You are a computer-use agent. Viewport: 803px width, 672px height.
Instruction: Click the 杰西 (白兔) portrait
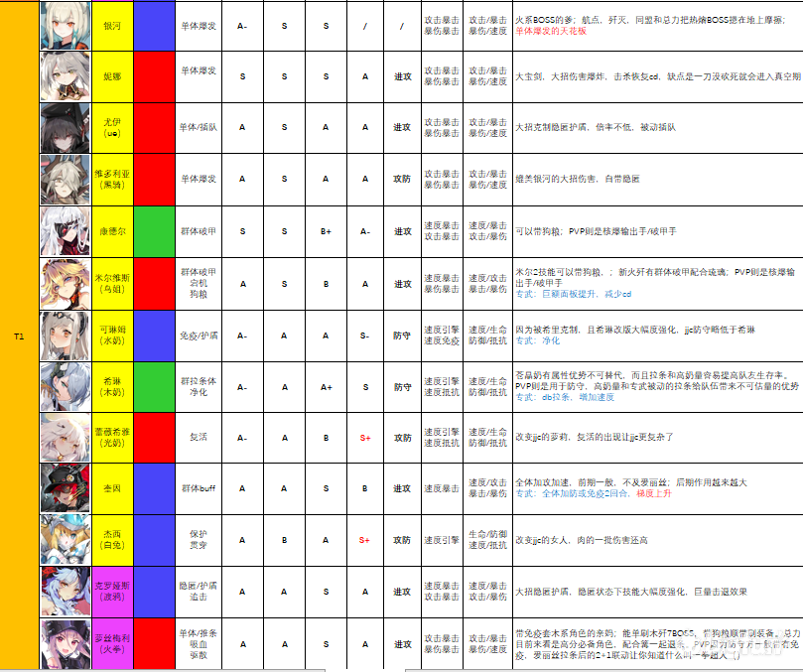[66, 540]
